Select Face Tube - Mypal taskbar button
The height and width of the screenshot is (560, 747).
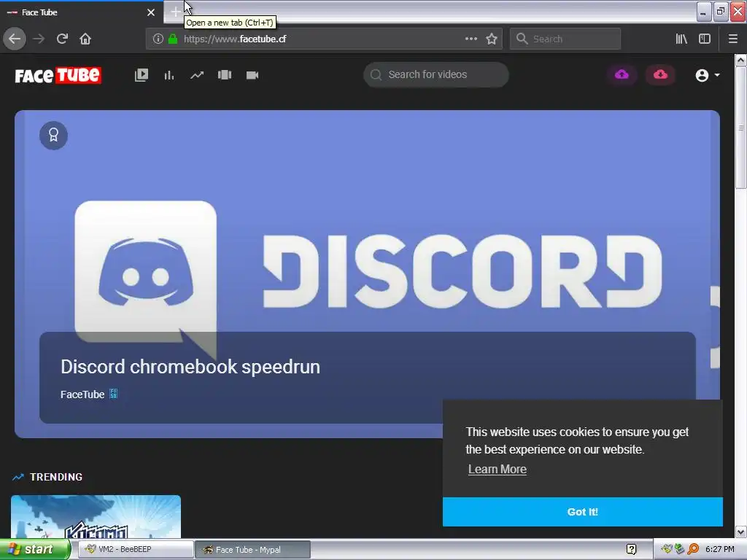click(252, 549)
